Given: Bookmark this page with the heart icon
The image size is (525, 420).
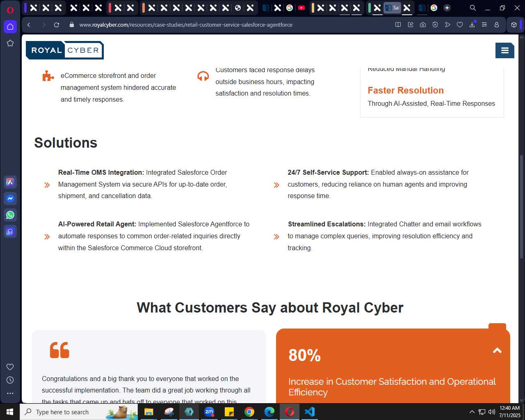Looking at the screenshot, I should (460, 25).
